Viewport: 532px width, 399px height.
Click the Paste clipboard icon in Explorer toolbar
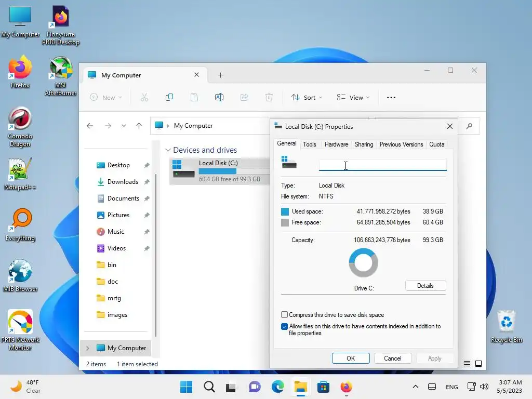[x=194, y=97]
